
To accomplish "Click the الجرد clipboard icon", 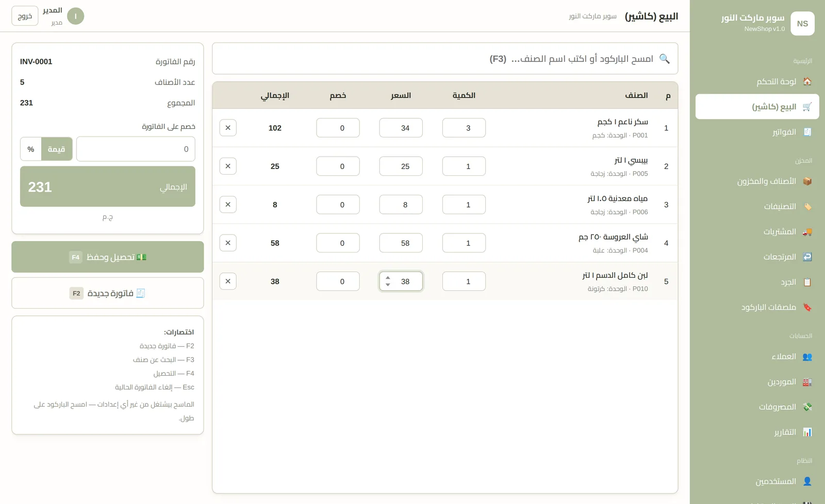I will click(x=807, y=282).
